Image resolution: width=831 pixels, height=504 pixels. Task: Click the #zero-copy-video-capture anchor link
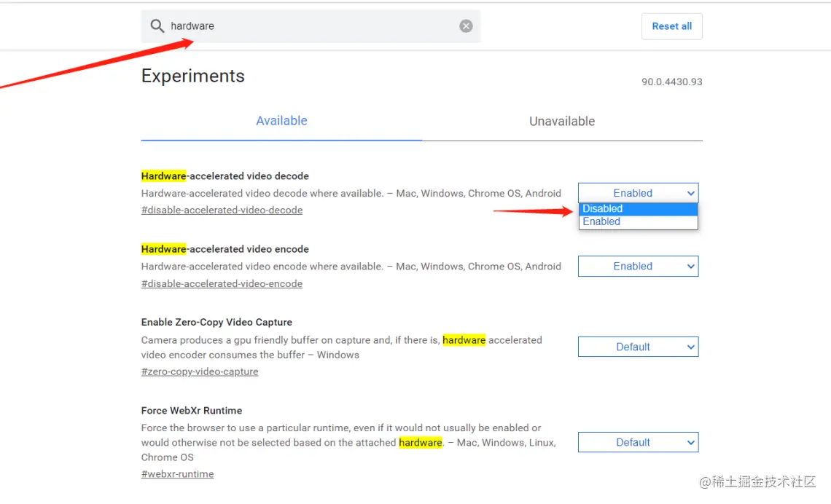coord(200,371)
